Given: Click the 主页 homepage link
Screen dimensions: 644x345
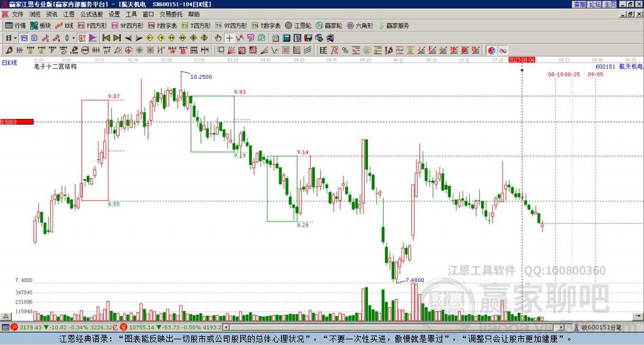Looking at the screenshot, I should pos(609,4).
